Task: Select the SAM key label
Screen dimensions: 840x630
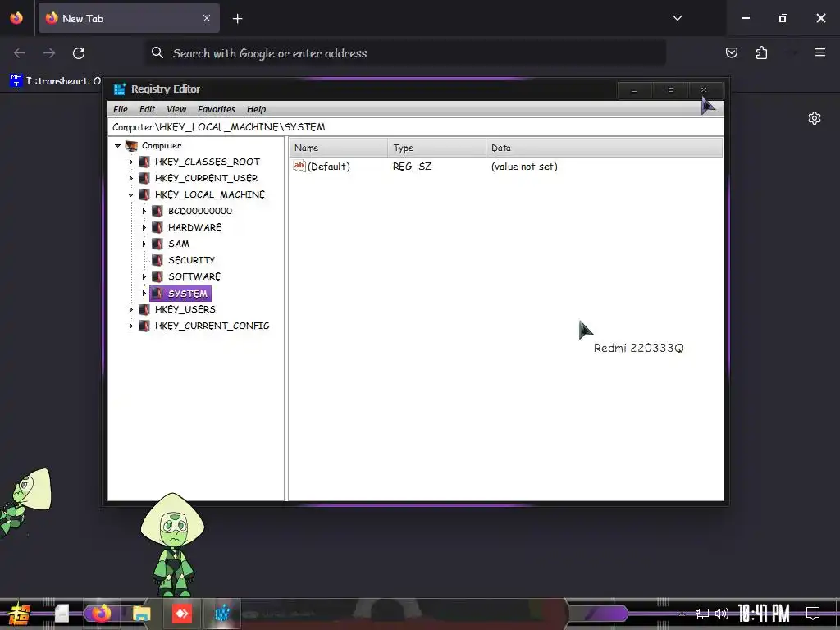Action: (178, 244)
